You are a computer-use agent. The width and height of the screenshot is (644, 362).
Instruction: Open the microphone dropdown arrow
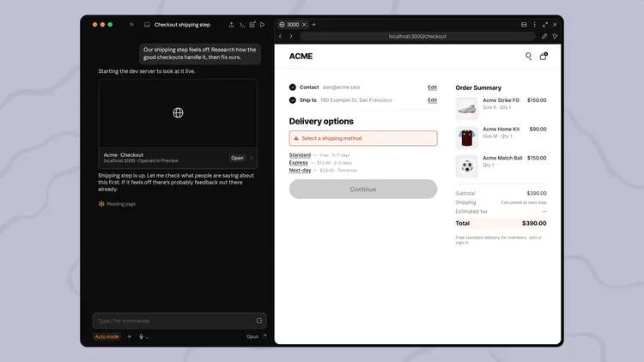[147, 338]
